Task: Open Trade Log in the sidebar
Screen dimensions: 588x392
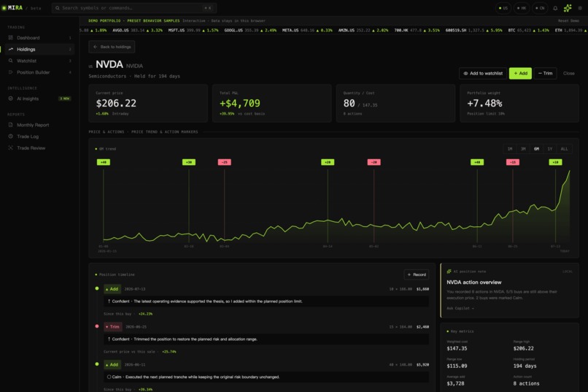Action: click(x=39, y=137)
